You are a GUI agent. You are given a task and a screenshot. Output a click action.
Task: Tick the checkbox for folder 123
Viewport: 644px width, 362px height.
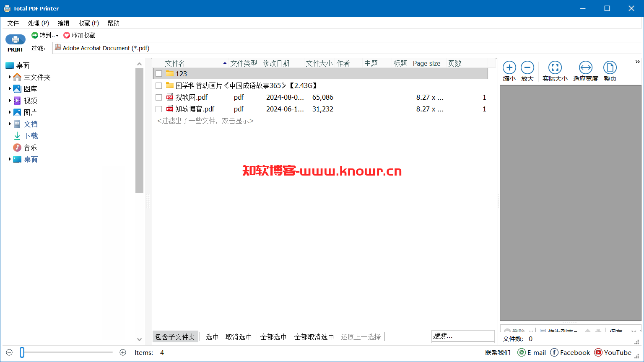tap(158, 74)
